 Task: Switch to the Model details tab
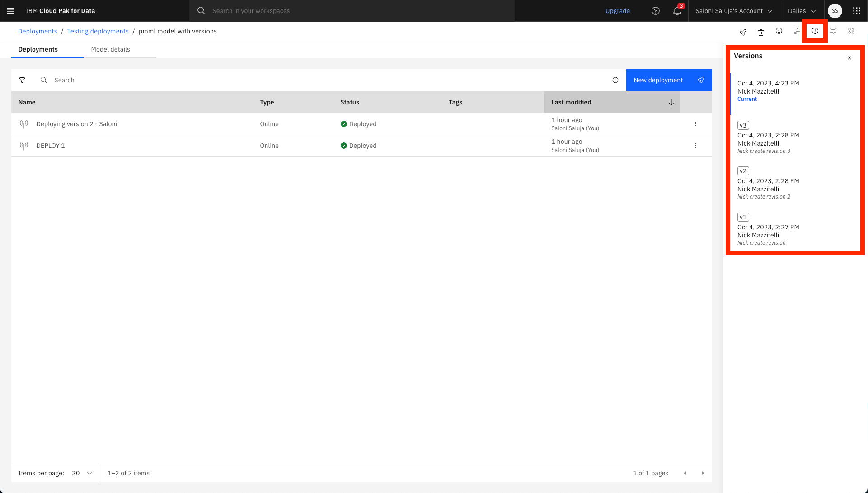click(110, 49)
